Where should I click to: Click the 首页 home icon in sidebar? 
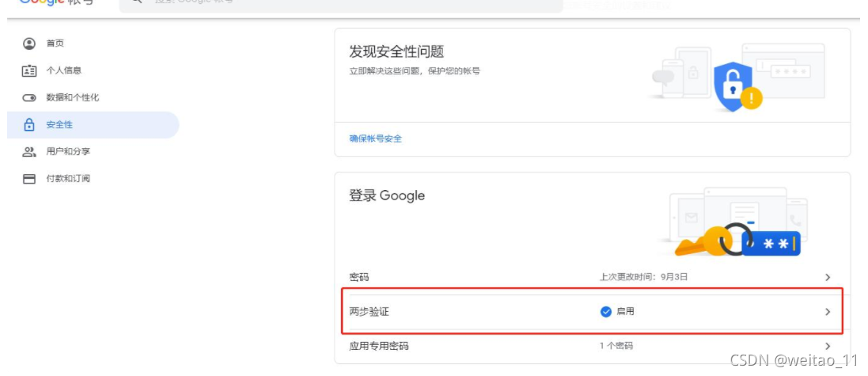pos(28,44)
